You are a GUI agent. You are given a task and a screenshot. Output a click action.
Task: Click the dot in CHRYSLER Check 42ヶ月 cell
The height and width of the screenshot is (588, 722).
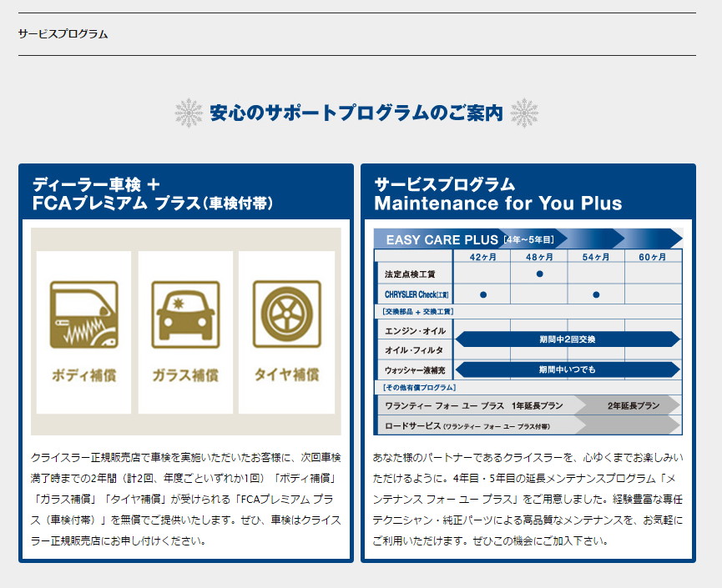point(483,294)
